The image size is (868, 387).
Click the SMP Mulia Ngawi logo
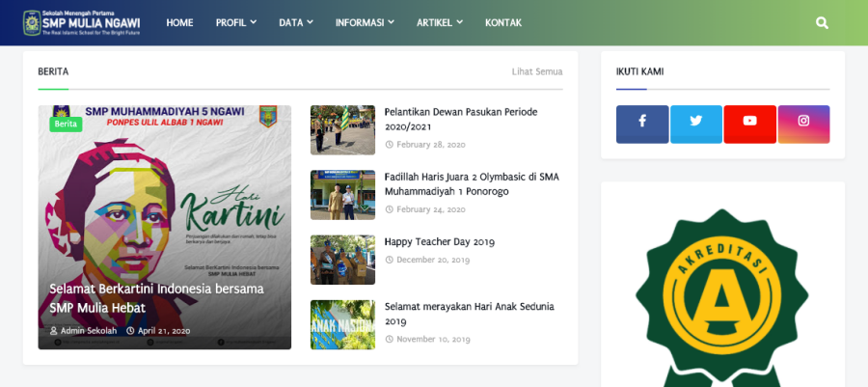point(81,23)
